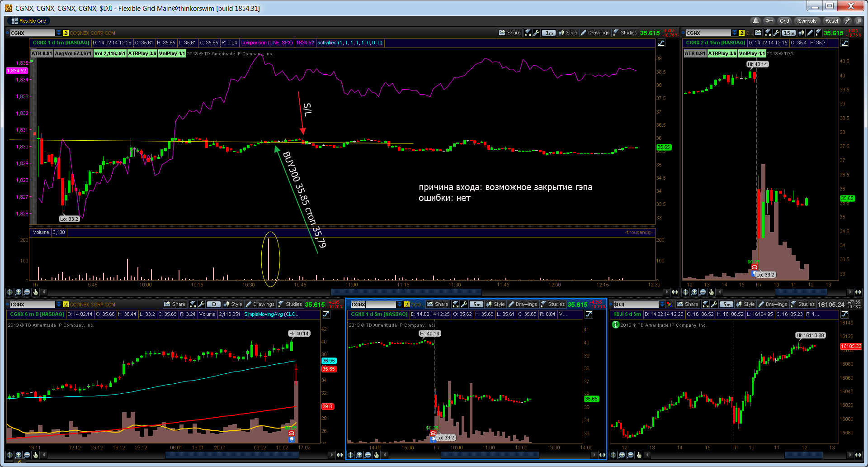Expand symbol dropdown in daily chart panel
This screenshot has width=868, height=467.
click(x=59, y=305)
